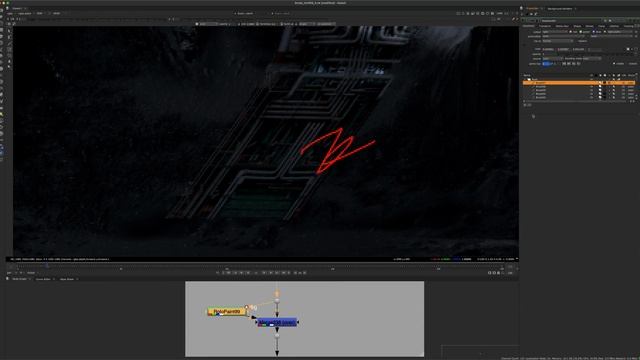Open the viewer alpha channel dropdown

tap(25, 13)
